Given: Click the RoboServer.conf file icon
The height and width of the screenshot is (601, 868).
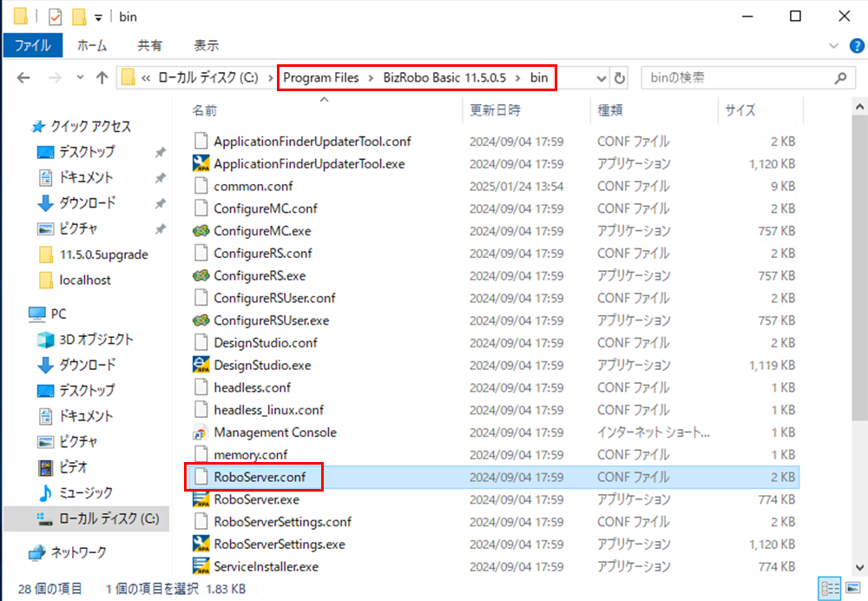Looking at the screenshot, I should [x=201, y=476].
